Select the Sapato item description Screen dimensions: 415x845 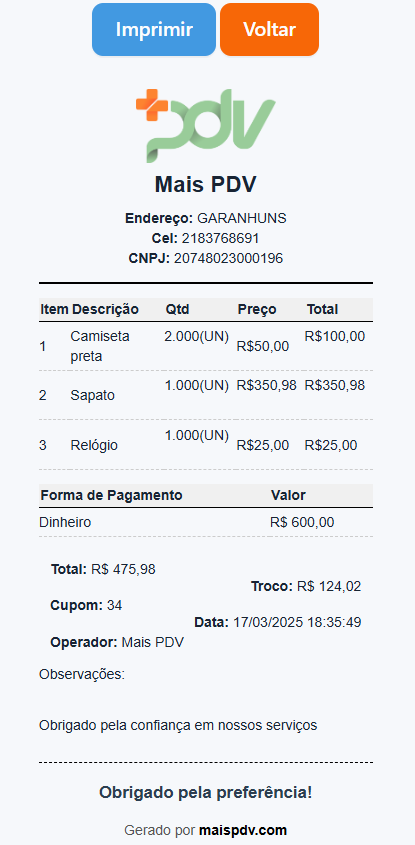tap(93, 395)
